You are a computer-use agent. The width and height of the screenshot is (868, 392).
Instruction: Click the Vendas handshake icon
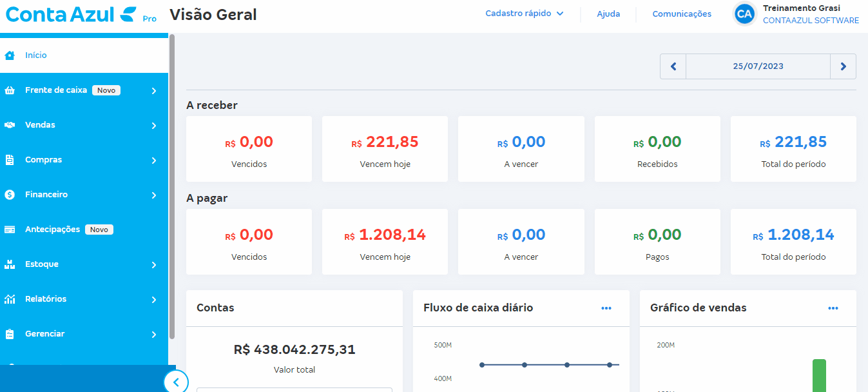point(10,125)
